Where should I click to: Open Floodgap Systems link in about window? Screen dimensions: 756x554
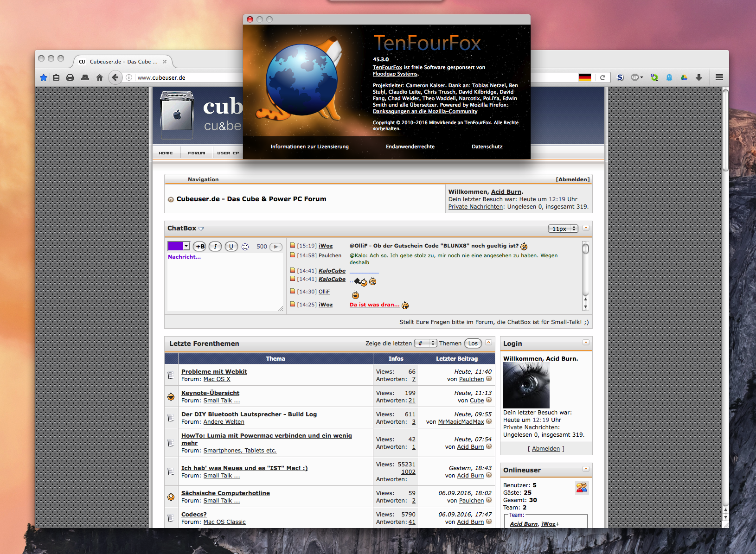[x=395, y=74]
